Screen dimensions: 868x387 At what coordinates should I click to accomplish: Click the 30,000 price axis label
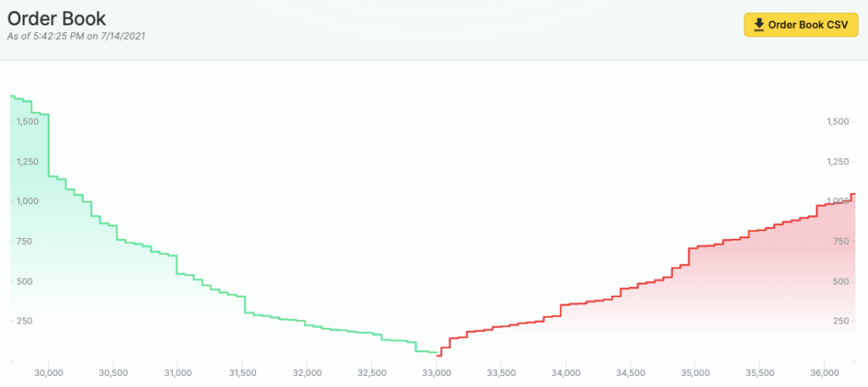(x=48, y=373)
